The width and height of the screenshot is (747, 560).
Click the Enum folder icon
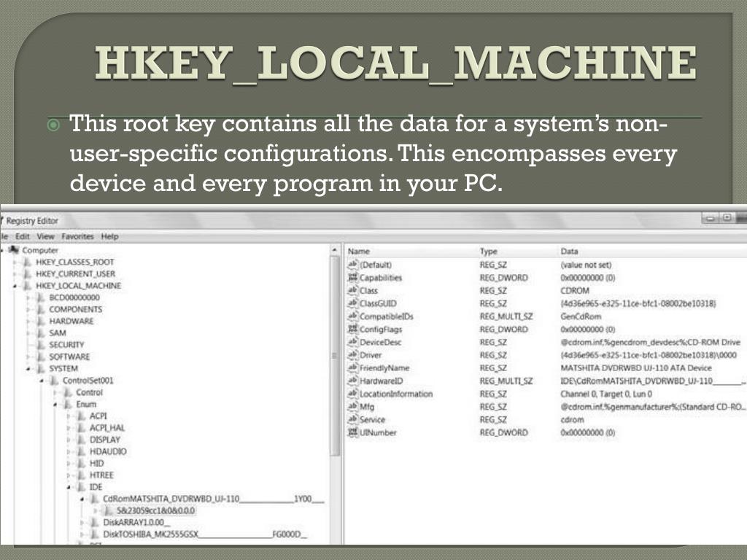(68, 404)
